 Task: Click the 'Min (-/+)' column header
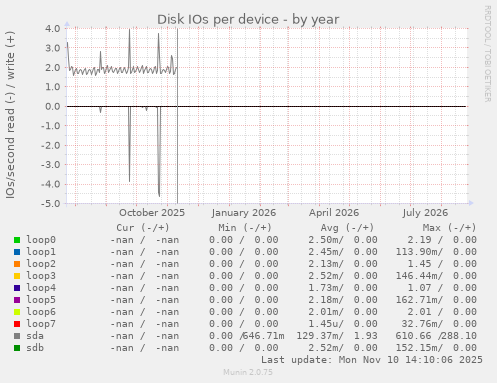coord(245,228)
